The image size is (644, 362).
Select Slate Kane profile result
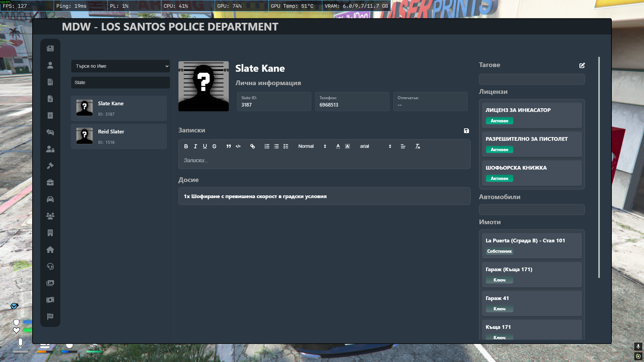[119, 108]
